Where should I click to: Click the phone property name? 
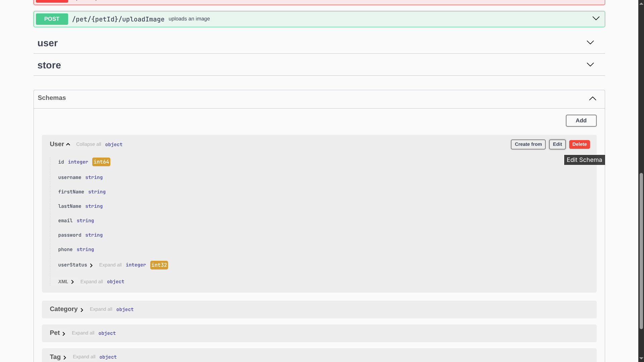point(65,249)
